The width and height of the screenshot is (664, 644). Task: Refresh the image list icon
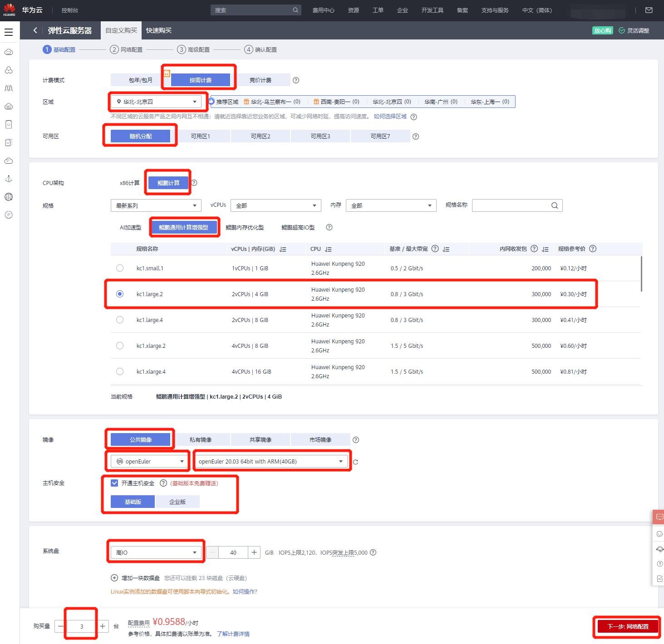click(355, 462)
